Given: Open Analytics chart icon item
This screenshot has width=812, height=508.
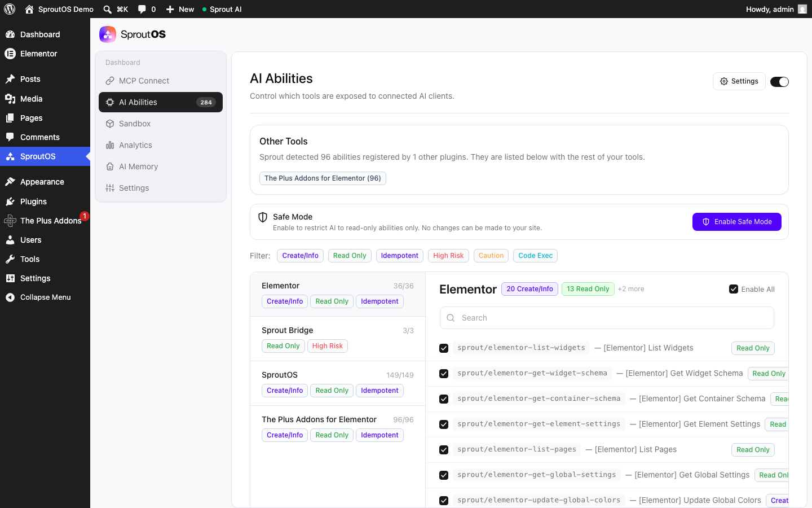Looking at the screenshot, I should click(110, 145).
